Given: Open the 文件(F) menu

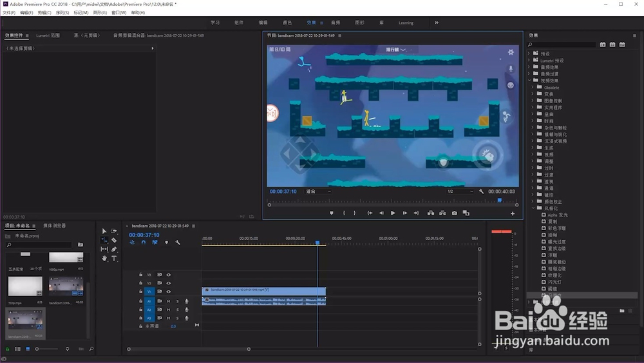Looking at the screenshot, I should (x=9, y=13).
